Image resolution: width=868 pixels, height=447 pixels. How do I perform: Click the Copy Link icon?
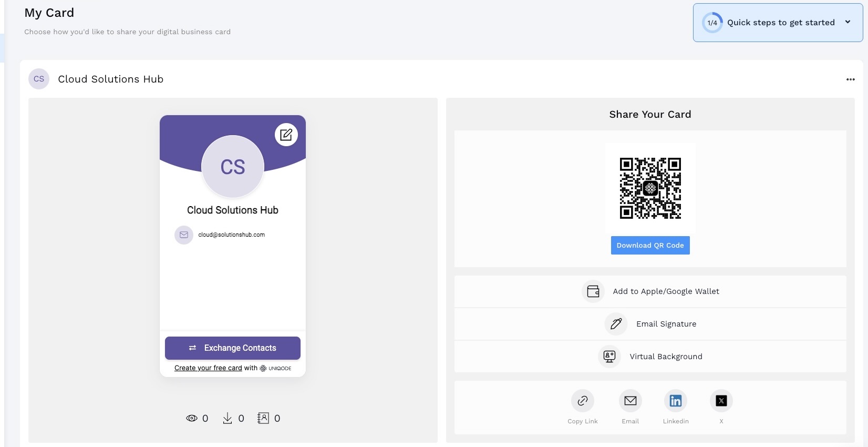[582, 401]
